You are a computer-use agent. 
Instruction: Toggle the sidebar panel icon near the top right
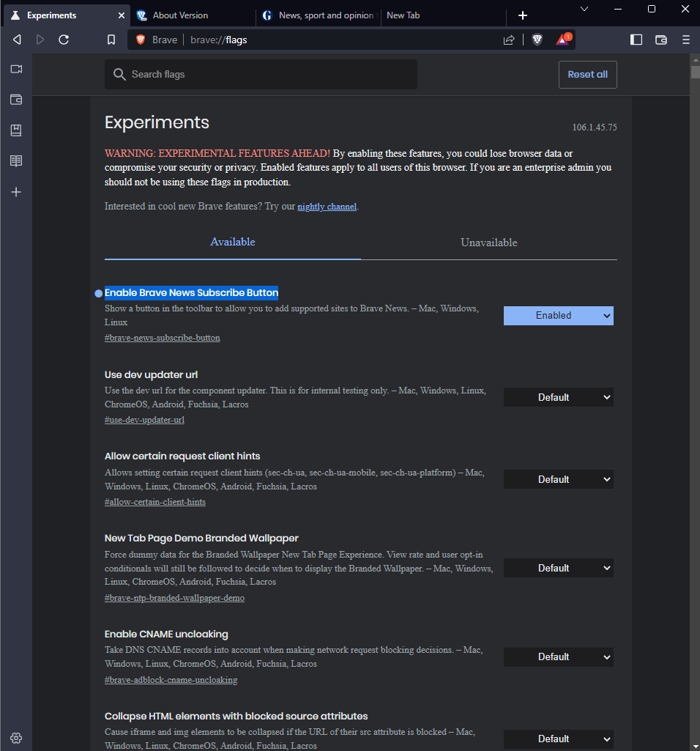[636, 40]
